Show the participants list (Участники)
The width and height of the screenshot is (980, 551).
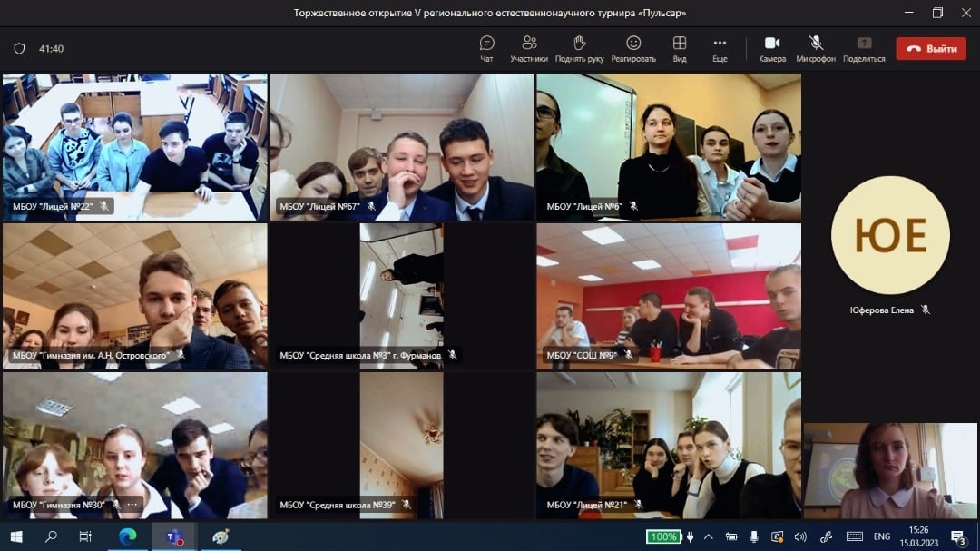[x=529, y=48]
